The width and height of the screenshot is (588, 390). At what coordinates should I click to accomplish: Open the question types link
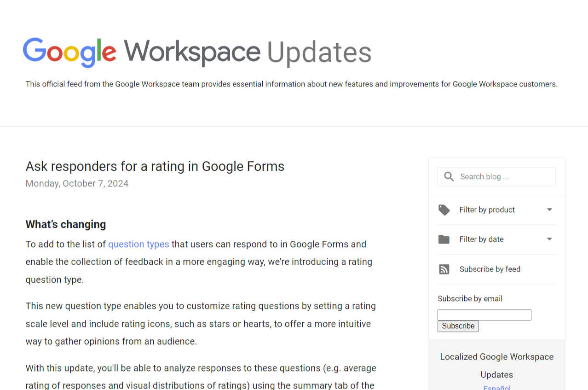138,244
